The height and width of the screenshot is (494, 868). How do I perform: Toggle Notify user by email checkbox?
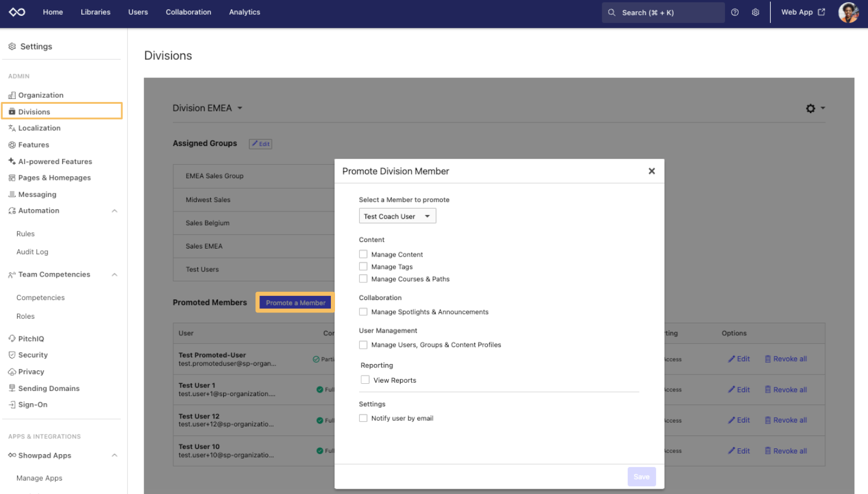click(363, 418)
